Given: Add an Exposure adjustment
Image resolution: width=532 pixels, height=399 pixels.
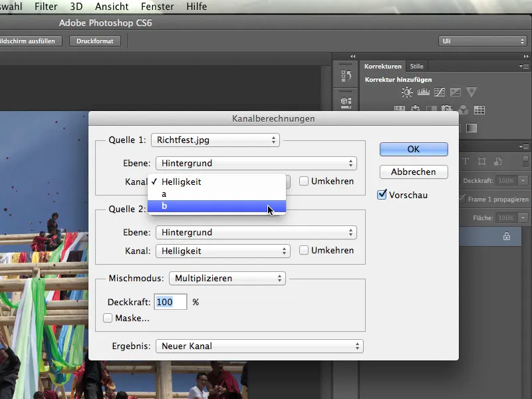Looking at the screenshot, I should (456, 92).
